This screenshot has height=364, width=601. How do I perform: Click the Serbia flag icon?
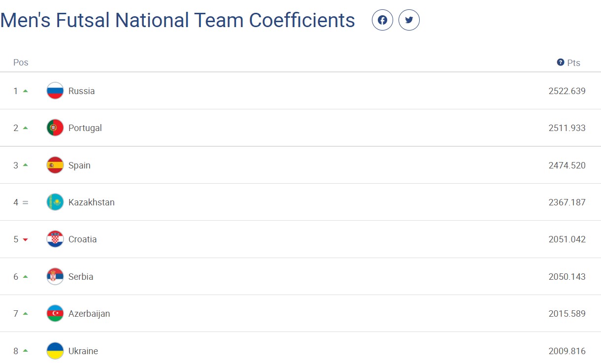[55, 276]
